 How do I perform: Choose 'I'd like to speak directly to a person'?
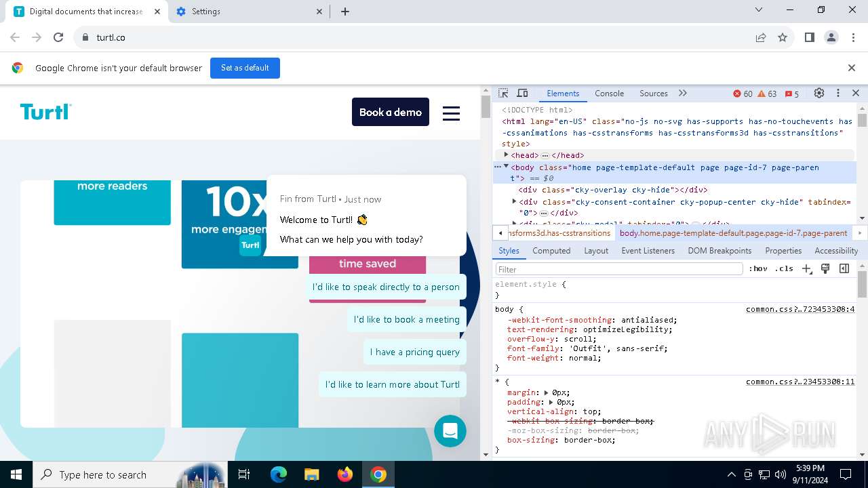386,287
